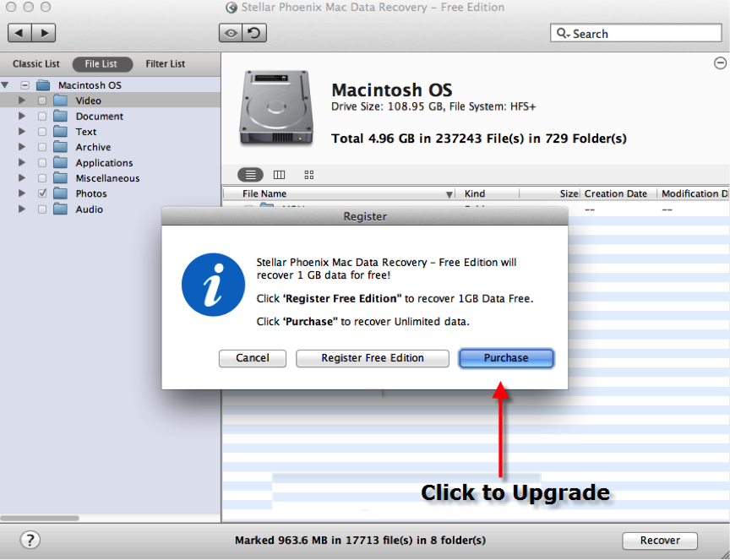This screenshot has width=730, height=560.
Task: Click into the Search field
Action: coord(636,34)
